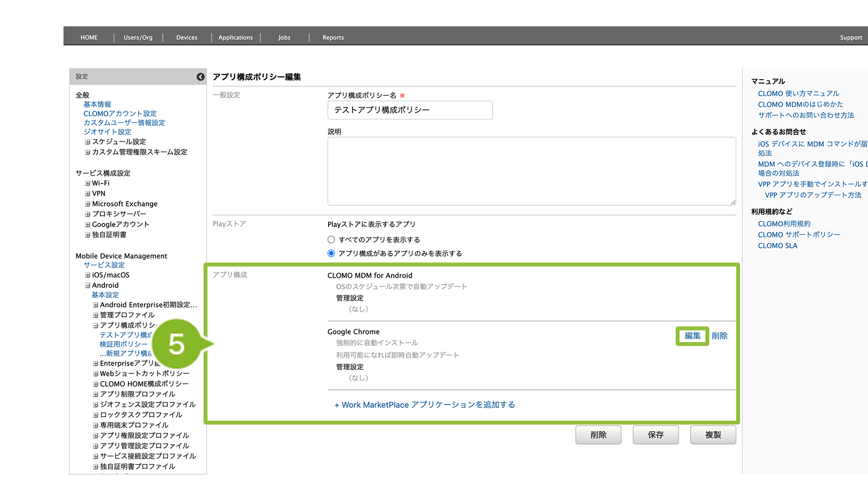Add a Work MarketPlace application link

point(424,405)
